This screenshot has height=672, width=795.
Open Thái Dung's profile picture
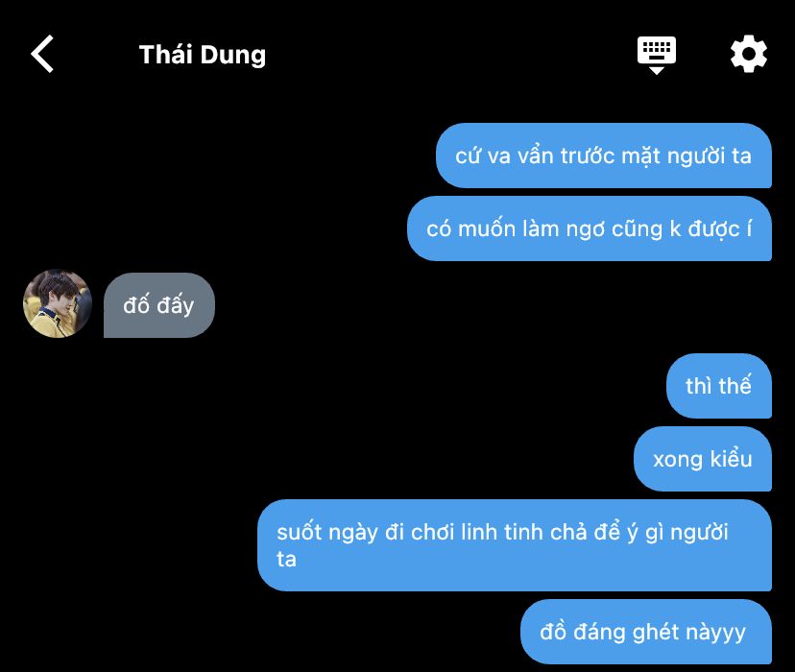(58, 303)
